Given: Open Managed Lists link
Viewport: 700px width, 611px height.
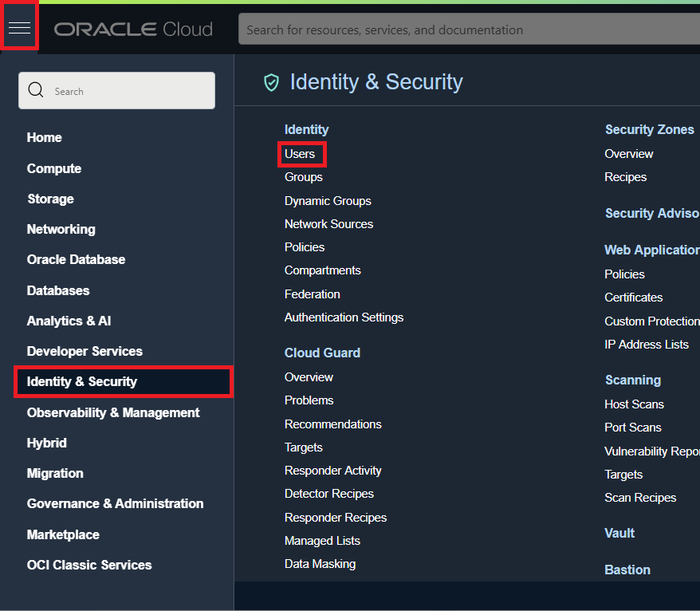Looking at the screenshot, I should [x=322, y=541].
